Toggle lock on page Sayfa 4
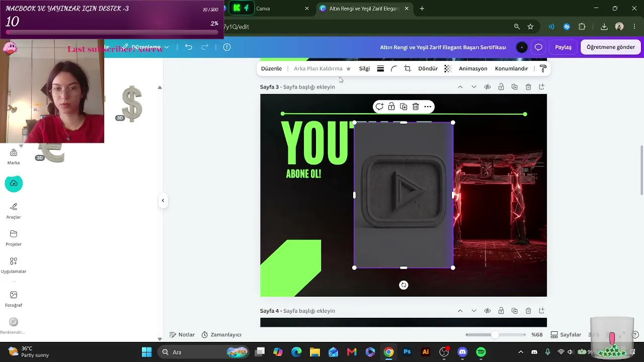 [x=501, y=311]
